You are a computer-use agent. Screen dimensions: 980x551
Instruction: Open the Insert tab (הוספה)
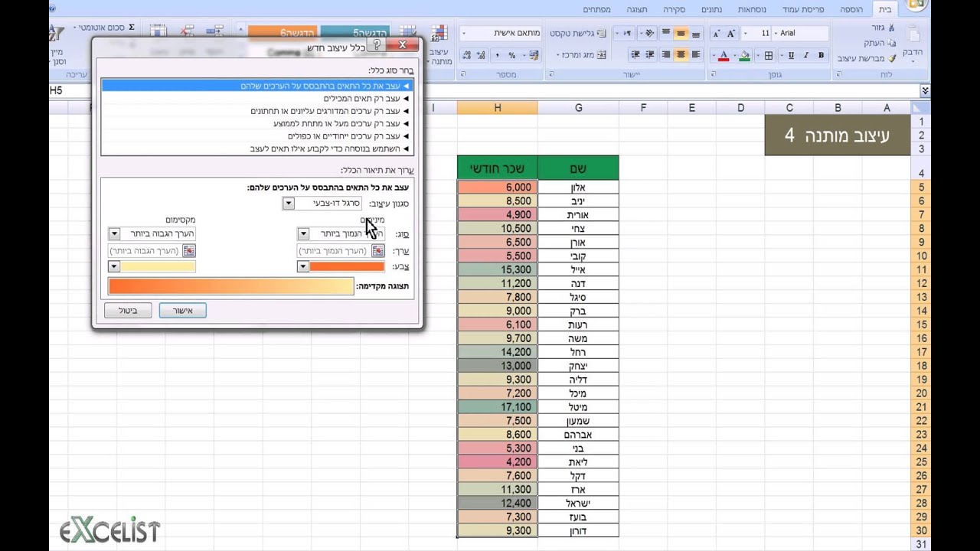coord(851,9)
